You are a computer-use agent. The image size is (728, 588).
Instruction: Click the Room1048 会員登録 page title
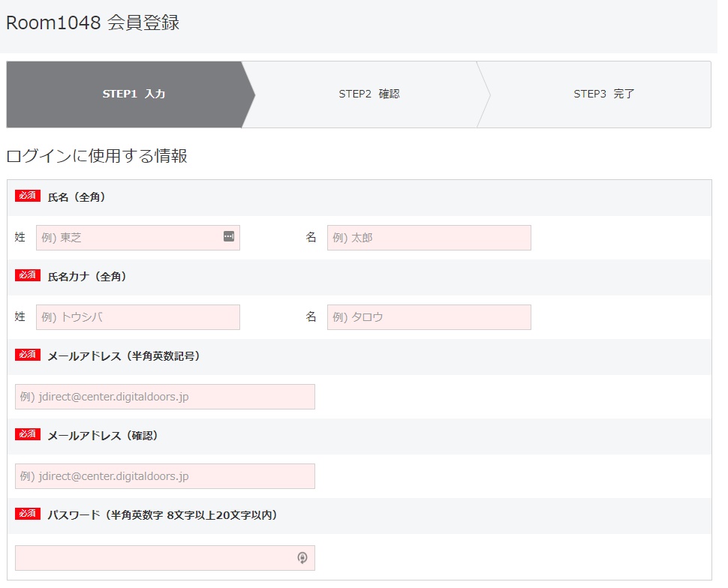[x=93, y=22]
